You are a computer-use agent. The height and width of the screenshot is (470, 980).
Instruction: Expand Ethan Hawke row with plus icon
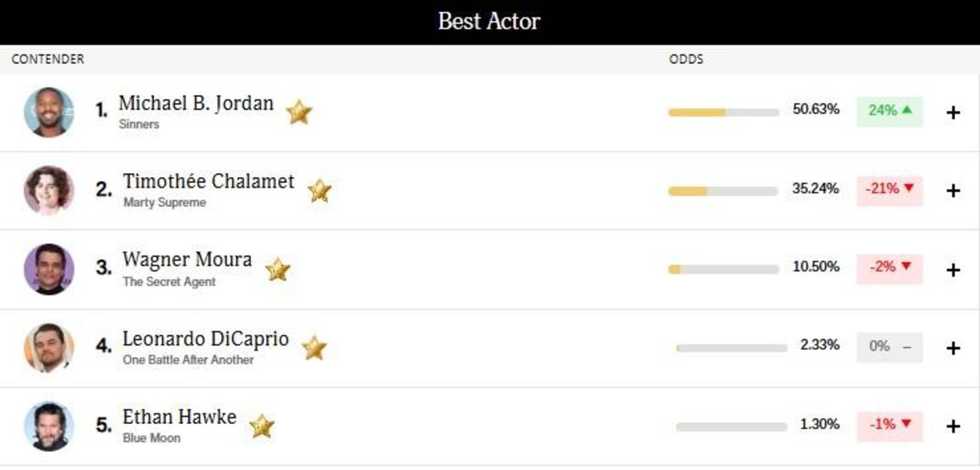(x=953, y=426)
